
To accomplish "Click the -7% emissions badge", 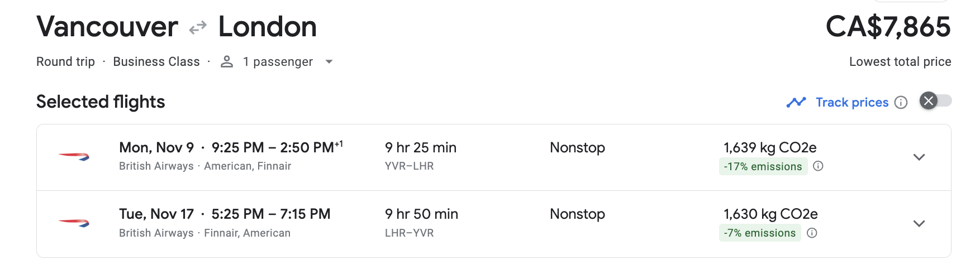I will (x=759, y=233).
